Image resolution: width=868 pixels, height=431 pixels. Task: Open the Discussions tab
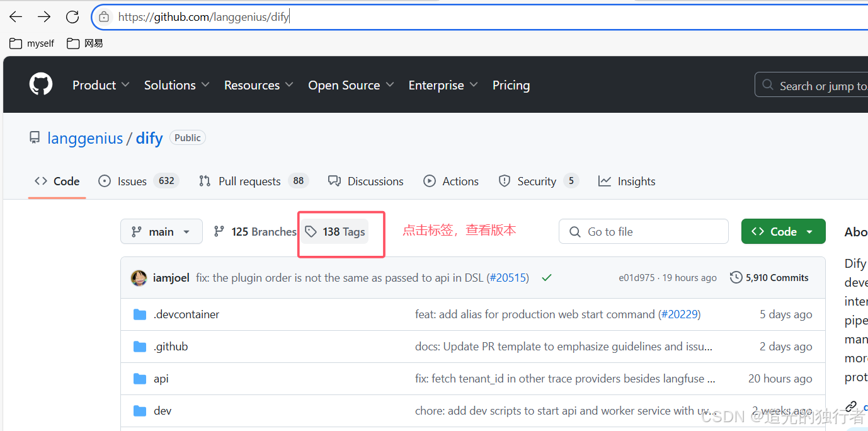tap(366, 181)
